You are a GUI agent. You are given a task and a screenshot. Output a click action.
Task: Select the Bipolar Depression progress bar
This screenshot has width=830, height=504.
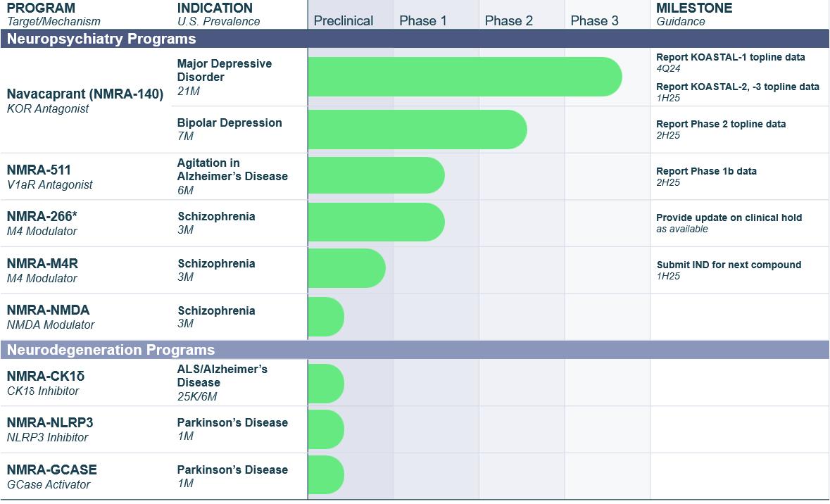point(417,130)
